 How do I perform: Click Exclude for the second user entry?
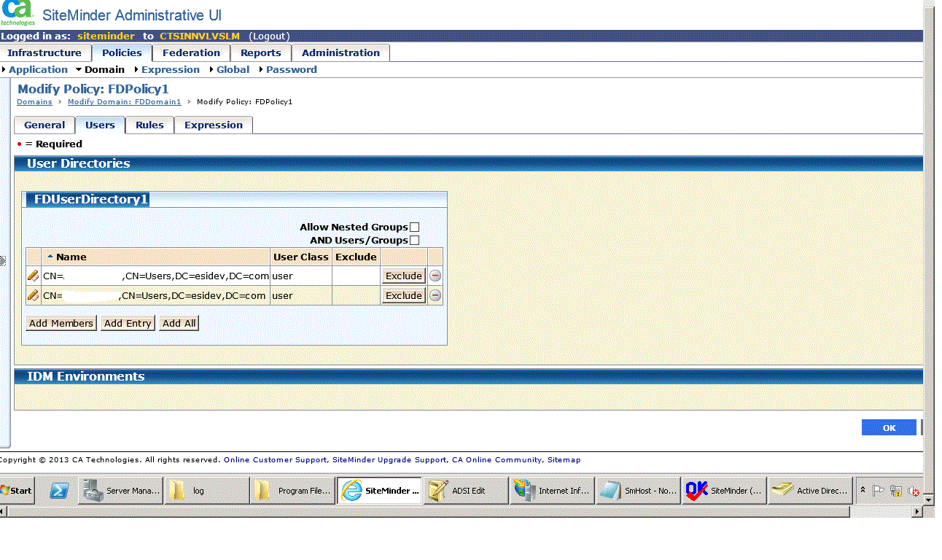pos(404,295)
